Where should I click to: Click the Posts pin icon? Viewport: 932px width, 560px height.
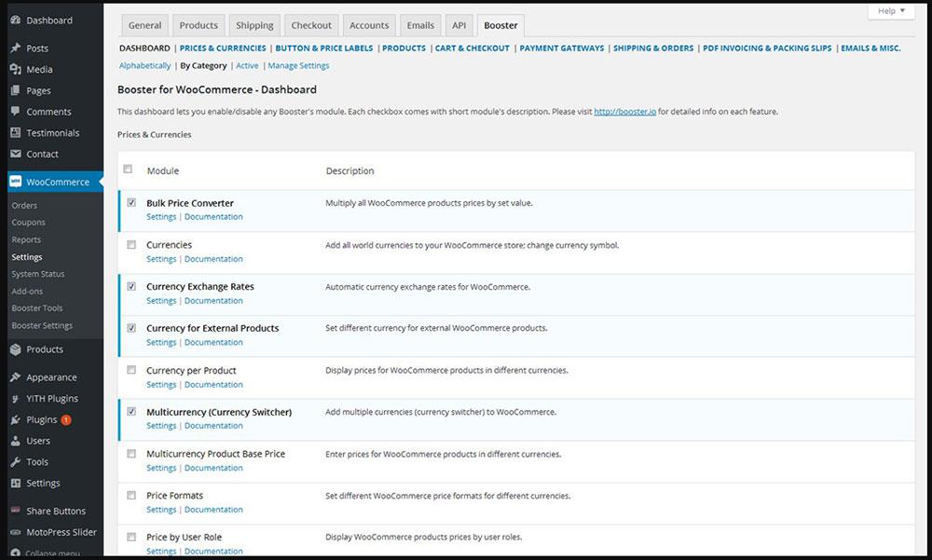[x=16, y=48]
